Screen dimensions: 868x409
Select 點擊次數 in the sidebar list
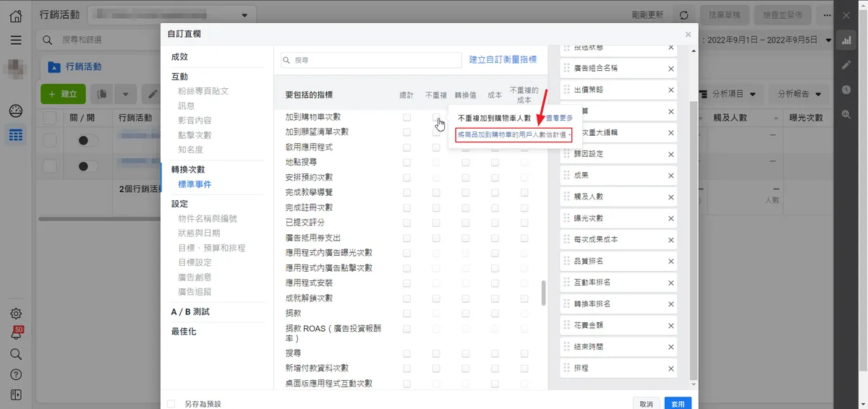[x=195, y=135]
